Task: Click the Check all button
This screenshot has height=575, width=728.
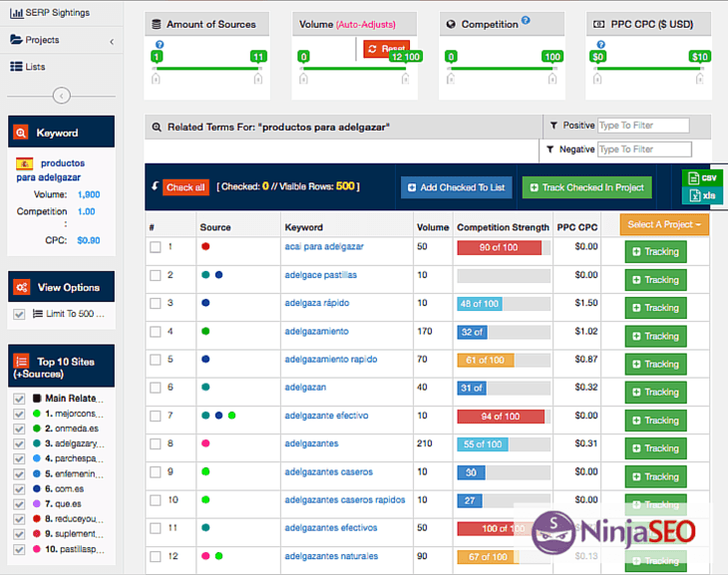Action: click(185, 187)
